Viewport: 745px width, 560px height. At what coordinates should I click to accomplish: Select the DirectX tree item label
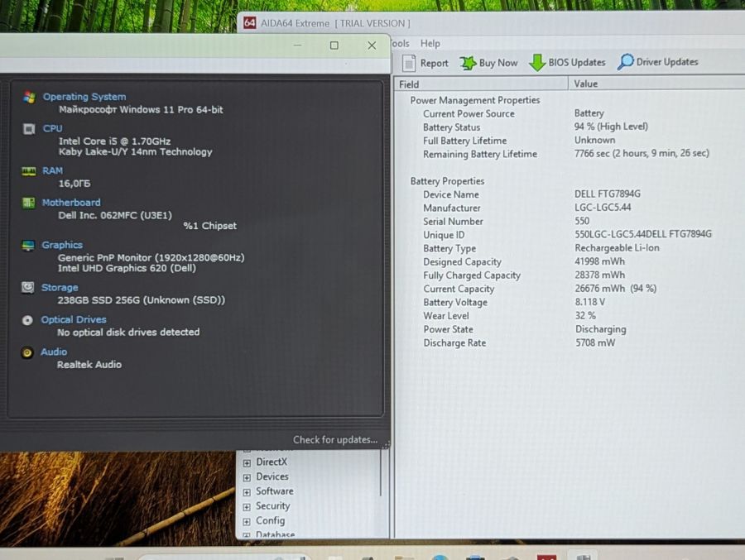[x=272, y=462]
